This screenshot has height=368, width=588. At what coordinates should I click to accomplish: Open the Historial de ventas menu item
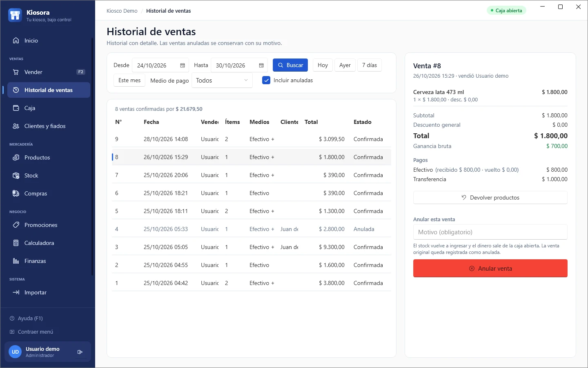(x=49, y=90)
